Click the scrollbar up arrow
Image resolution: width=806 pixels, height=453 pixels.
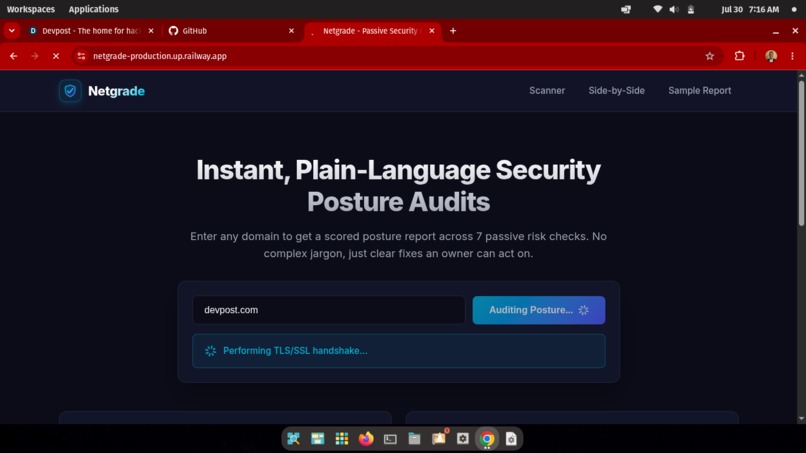tap(801, 76)
